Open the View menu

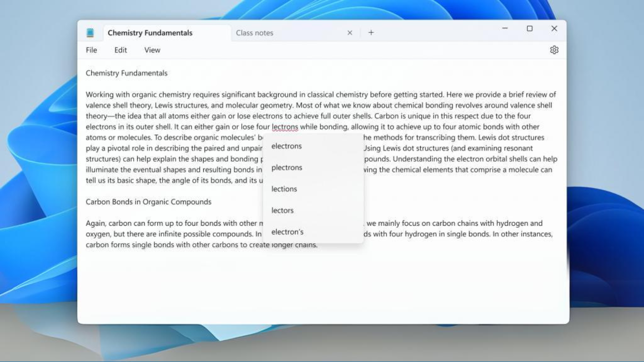pyautogui.click(x=152, y=50)
